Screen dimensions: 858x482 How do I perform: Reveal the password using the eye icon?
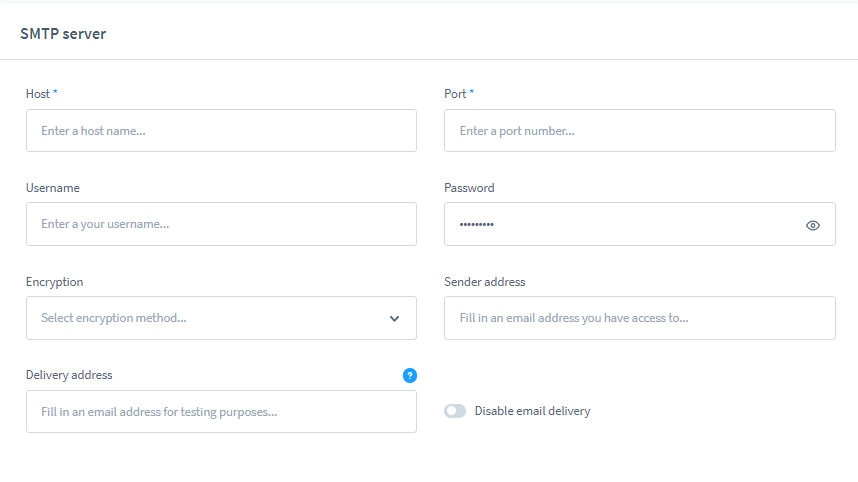pos(812,225)
